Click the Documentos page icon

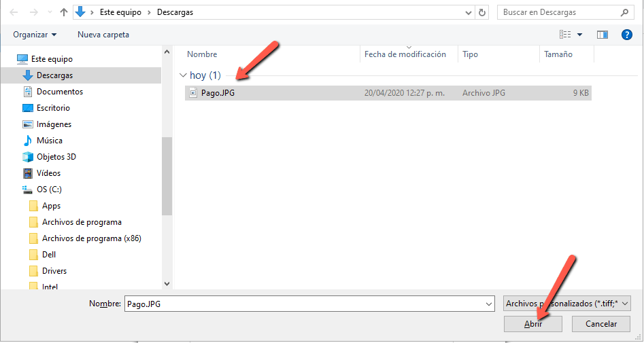click(27, 92)
